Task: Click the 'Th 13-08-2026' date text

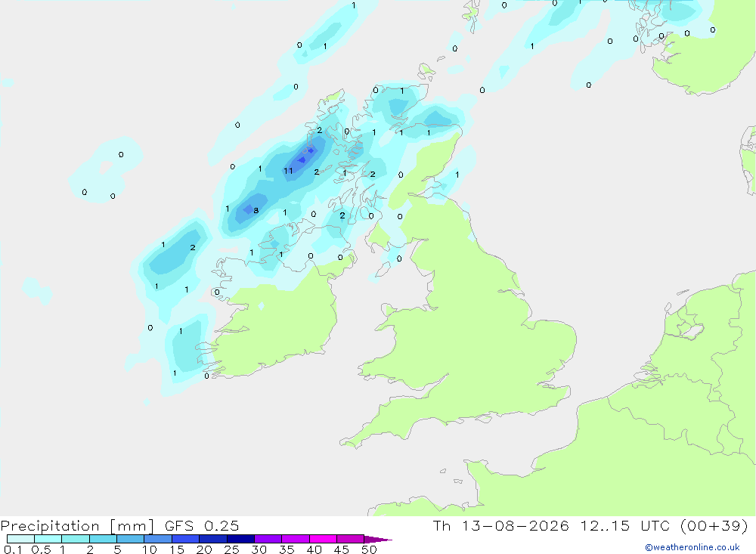Action: [x=501, y=526]
